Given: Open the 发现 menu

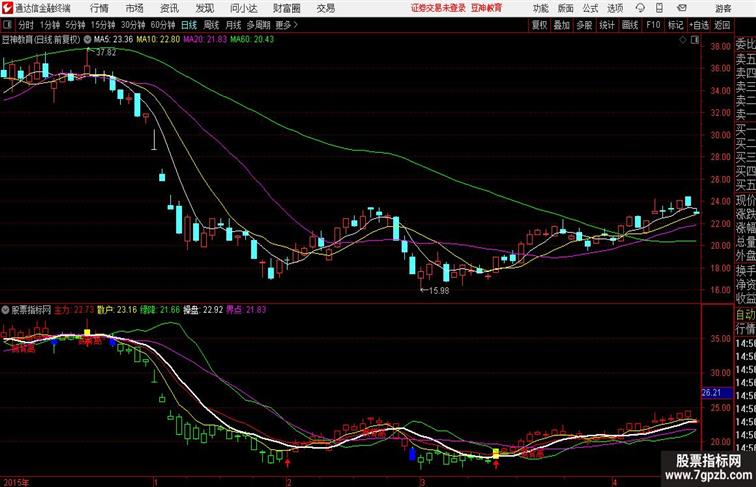Looking at the screenshot, I should pyautogui.click(x=204, y=8).
